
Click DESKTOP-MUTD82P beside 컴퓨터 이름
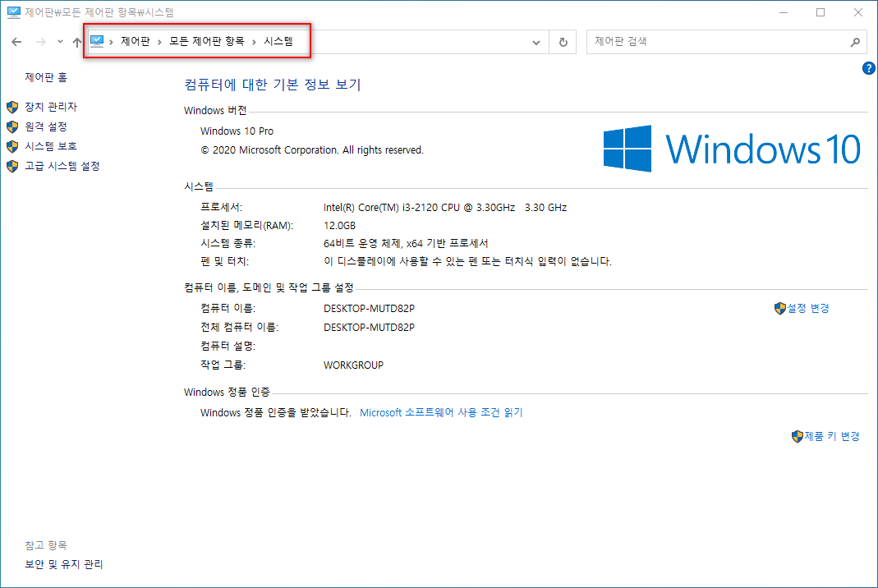pyautogui.click(x=369, y=309)
